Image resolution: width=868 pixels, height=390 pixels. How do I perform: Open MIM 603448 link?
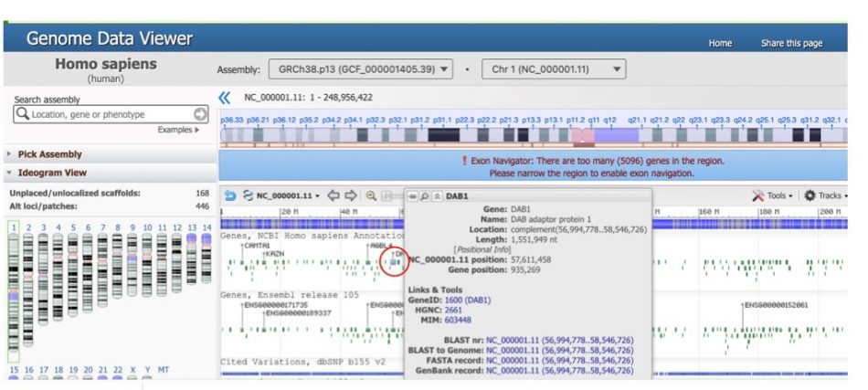458,321
